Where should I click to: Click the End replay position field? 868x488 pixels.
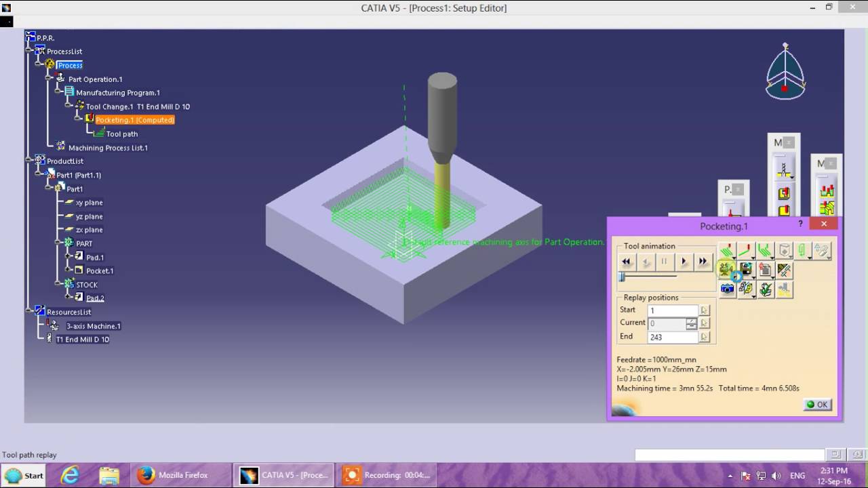coord(673,337)
